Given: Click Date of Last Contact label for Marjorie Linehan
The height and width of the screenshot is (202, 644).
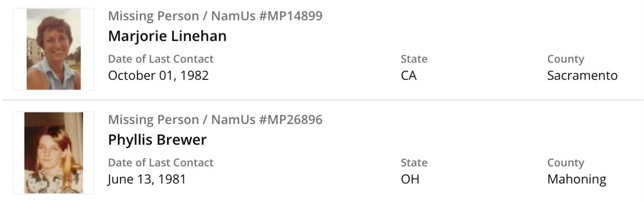Looking at the screenshot, I should (161, 59).
